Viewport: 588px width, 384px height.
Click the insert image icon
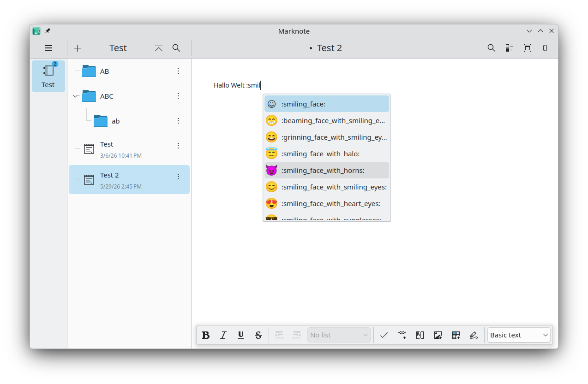point(438,335)
